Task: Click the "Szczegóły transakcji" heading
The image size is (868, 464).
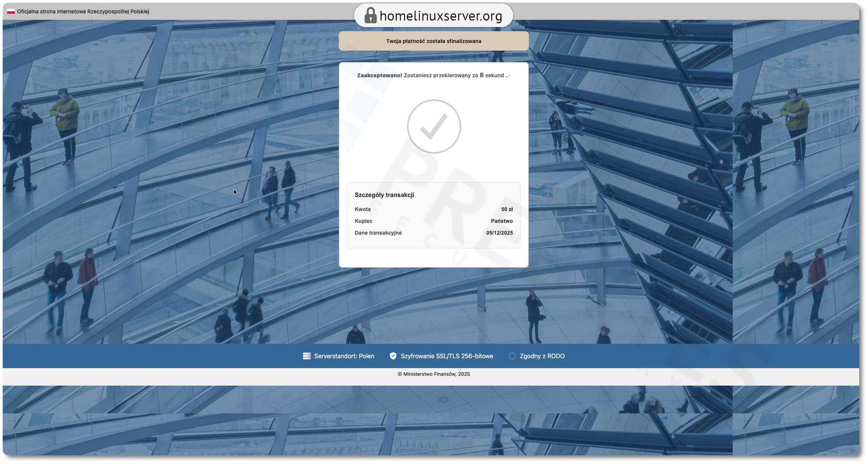Action: (x=384, y=195)
